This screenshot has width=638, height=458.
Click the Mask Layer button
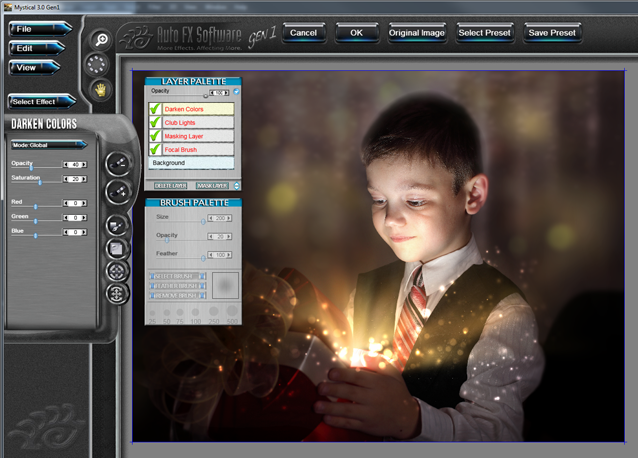click(212, 185)
